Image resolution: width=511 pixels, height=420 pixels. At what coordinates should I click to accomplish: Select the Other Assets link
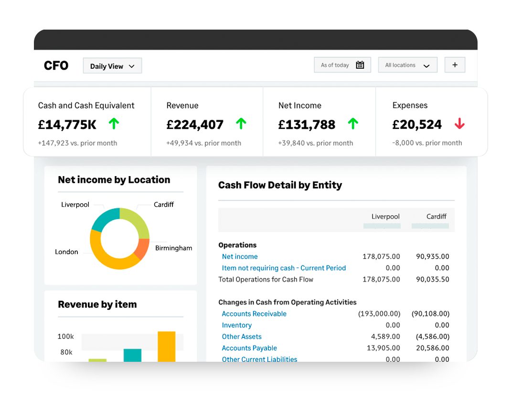242,336
